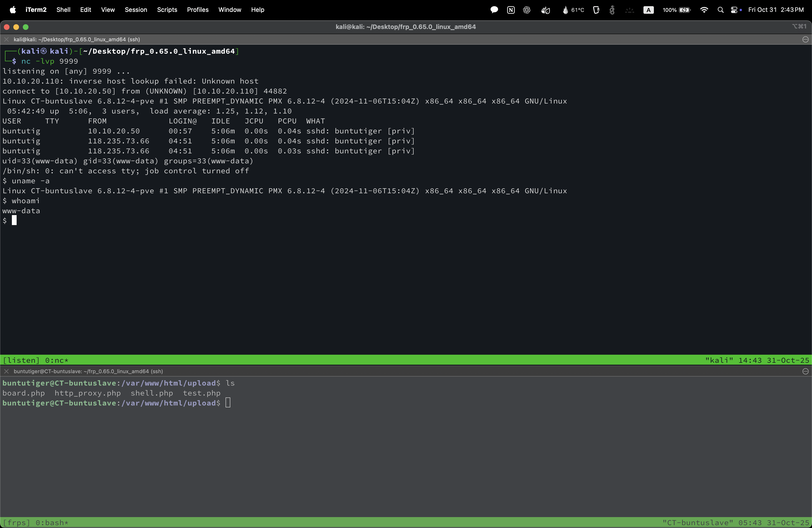Viewport: 812px width, 528px height.
Task: Click the KakaoTalk speech bubble icon
Action: coord(494,10)
